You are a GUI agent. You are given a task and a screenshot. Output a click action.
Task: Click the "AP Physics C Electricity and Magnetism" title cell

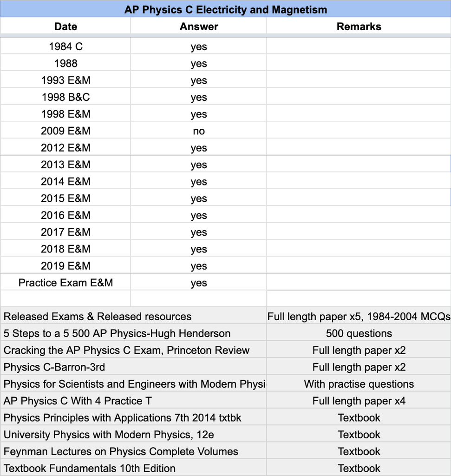[225, 9]
